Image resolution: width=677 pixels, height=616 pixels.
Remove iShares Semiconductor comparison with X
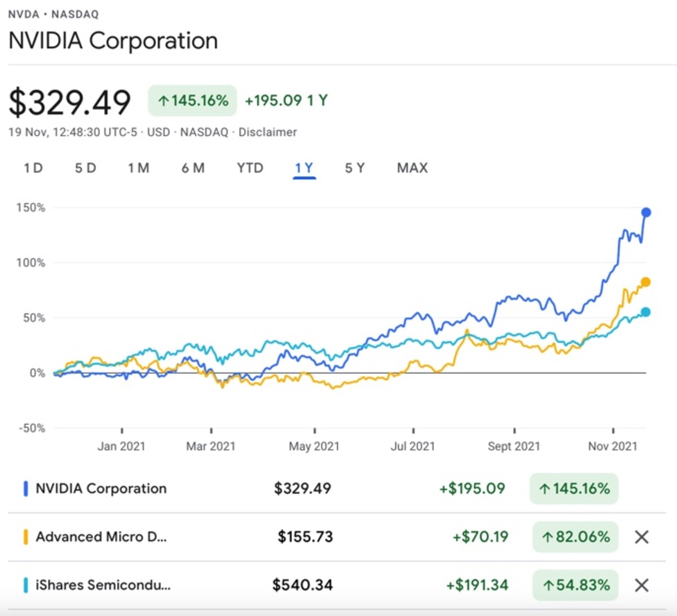point(641,586)
